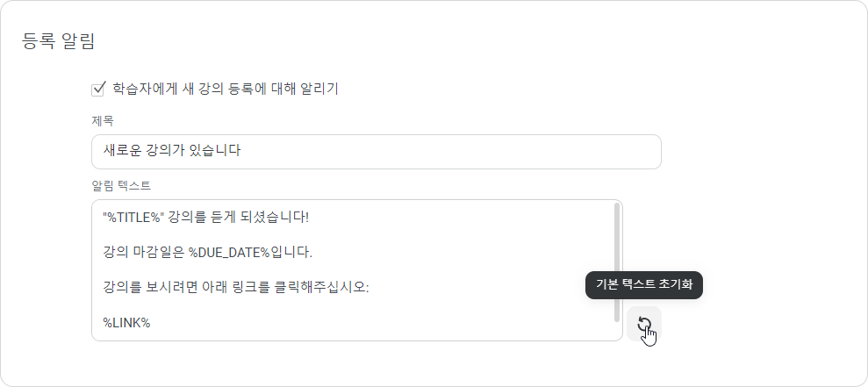Click the %LINK% placeholder line

pyautogui.click(x=126, y=323)
